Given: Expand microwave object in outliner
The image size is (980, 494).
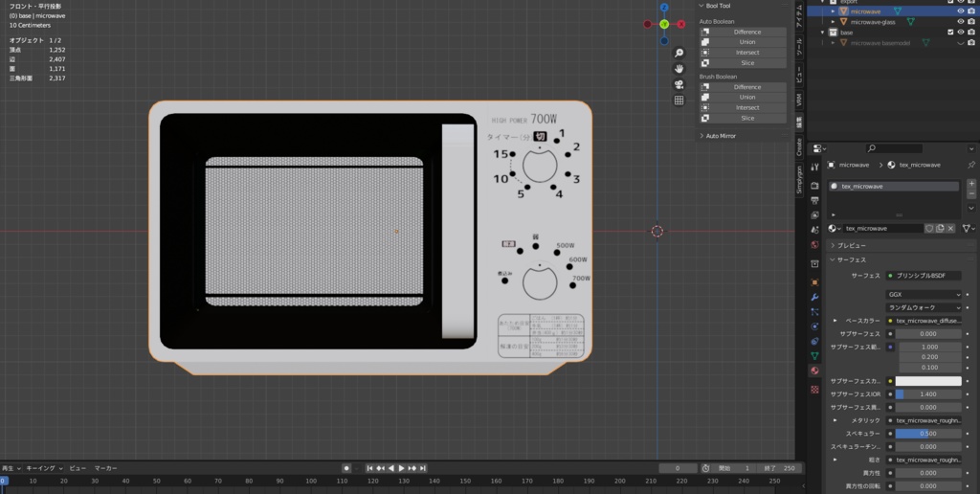Looking at the screenshot, I should click(x=834, y=11).
